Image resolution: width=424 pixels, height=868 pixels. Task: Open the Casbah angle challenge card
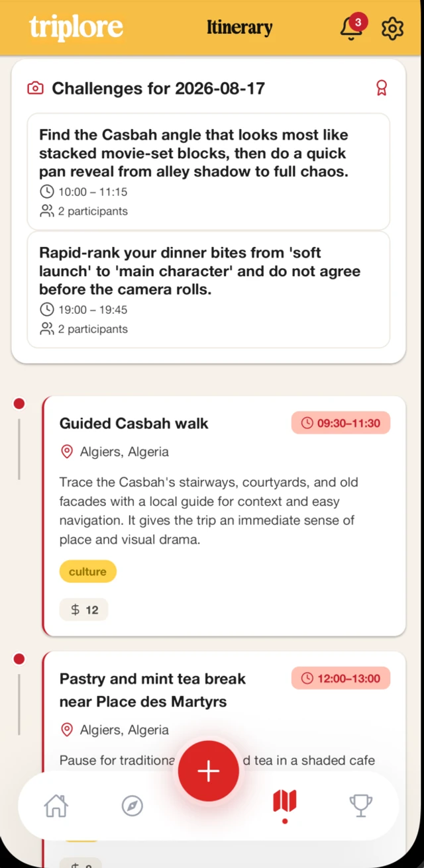click(x=208, y=171)
